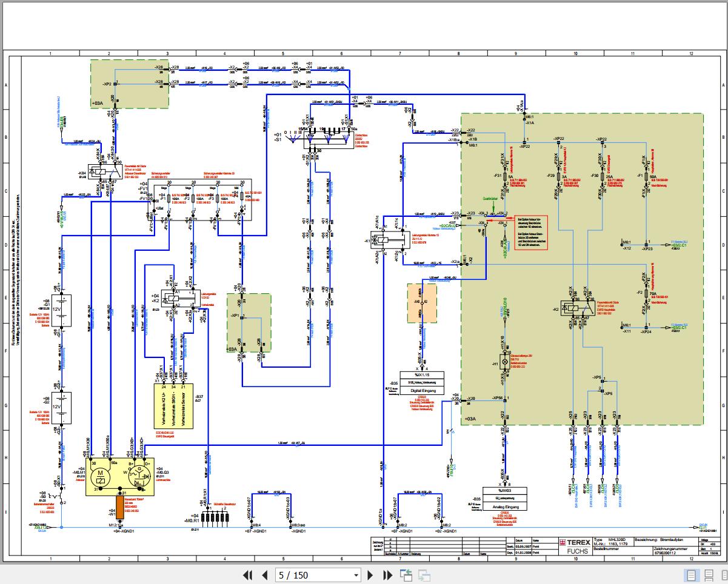Click the Analog Eingang box
Image resolution: width=728 pixels, height=584 pixels.
pyautogui.click(x=505, y=498)
